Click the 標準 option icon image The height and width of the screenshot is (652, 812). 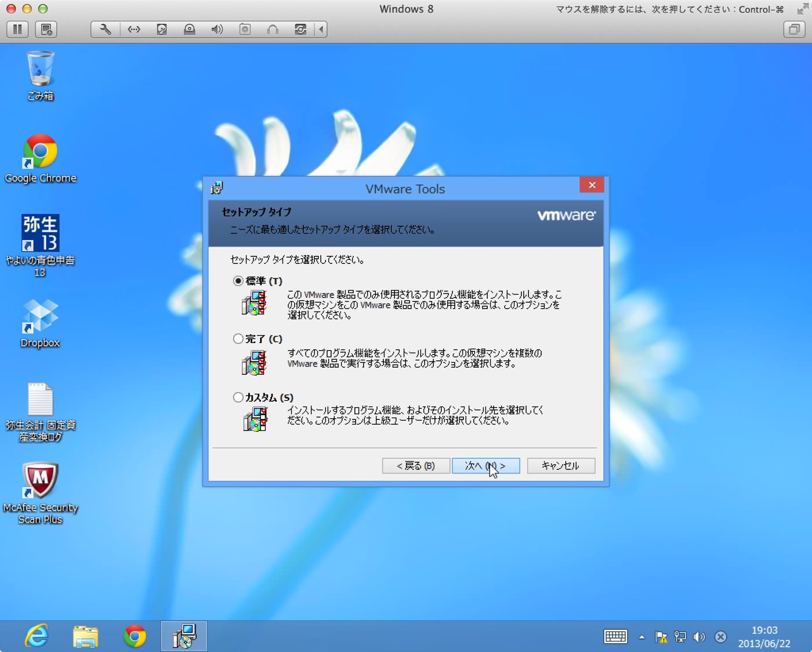[254, 303]
